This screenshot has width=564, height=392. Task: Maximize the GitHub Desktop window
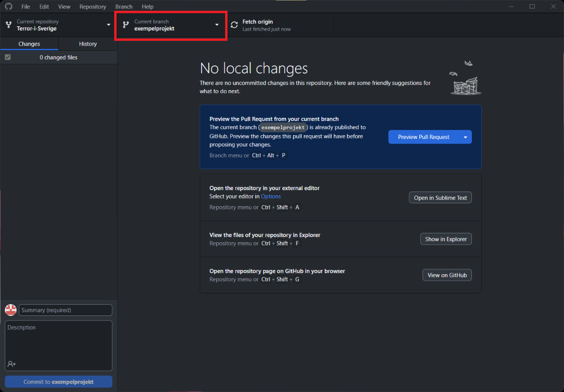click(532, 7)
